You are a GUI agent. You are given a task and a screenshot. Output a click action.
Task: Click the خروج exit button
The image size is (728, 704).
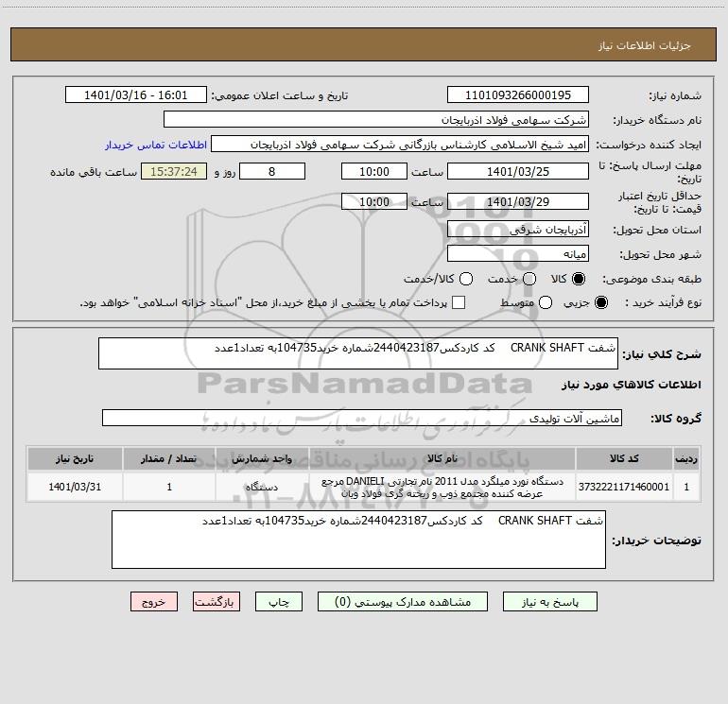(154, 602)
